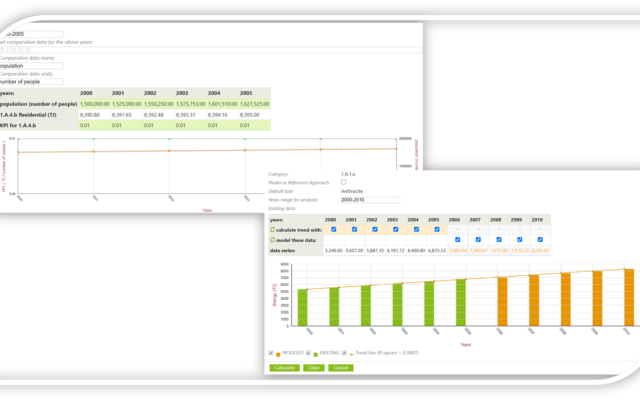Screen dimensions: 640x400
Task: Click orange MODELED legend color square
Action: pyautogui.click(x=278, y=355)
